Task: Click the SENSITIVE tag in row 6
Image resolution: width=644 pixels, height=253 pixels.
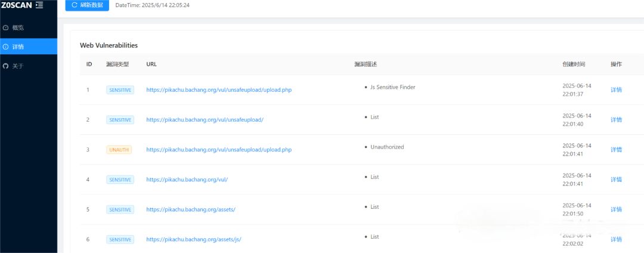Action: 120,239
